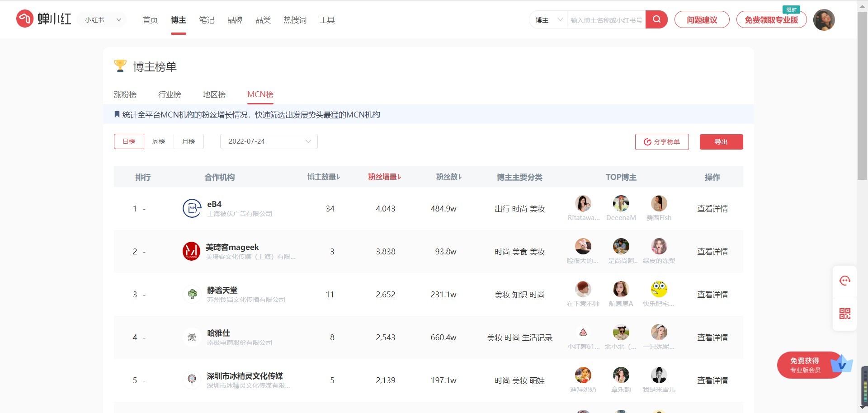Open the 2022-07-24 date picker
The image size is (868, 413).
[x=269, y=141]
